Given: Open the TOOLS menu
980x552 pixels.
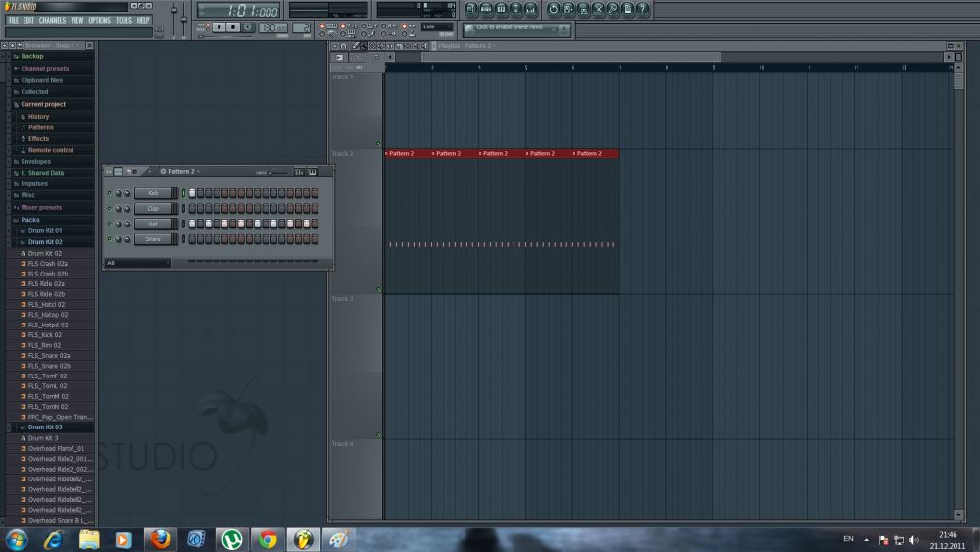Looking at the screenshot, I should (x=123, y=20).
